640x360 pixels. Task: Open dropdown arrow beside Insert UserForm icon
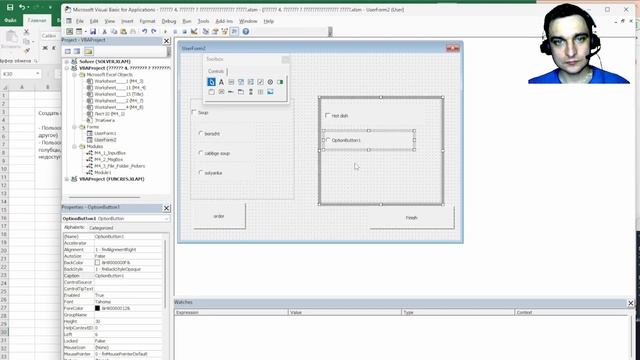86,31
